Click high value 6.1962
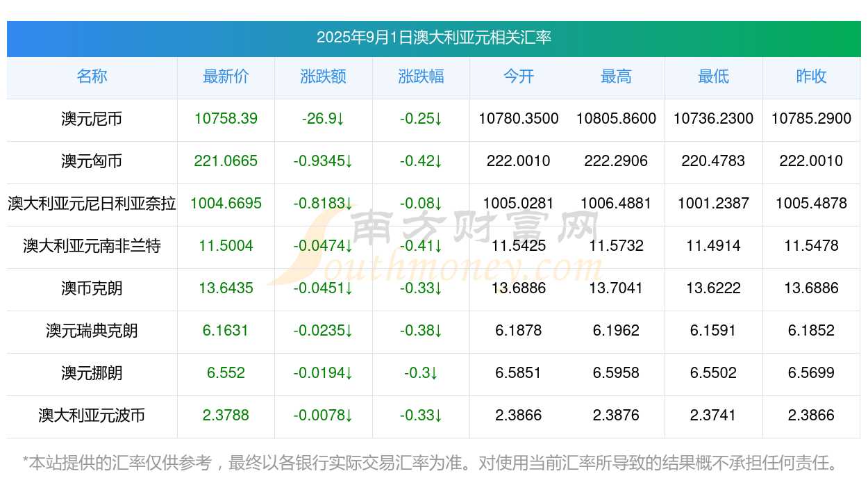 point(616,331)
